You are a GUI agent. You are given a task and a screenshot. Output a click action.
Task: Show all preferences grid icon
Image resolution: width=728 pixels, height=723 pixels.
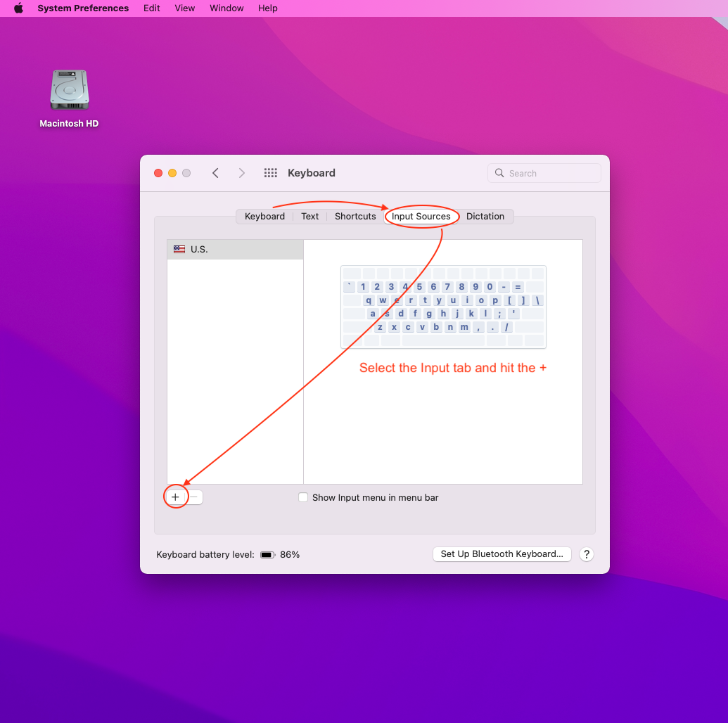(270, 173)
